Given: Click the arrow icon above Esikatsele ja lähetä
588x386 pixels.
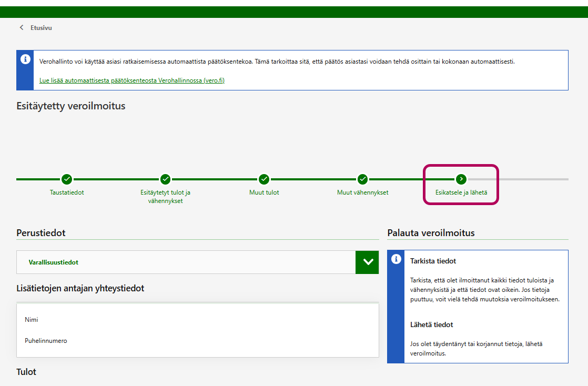Looking at the screenshot, I should (x=461, y=179).
